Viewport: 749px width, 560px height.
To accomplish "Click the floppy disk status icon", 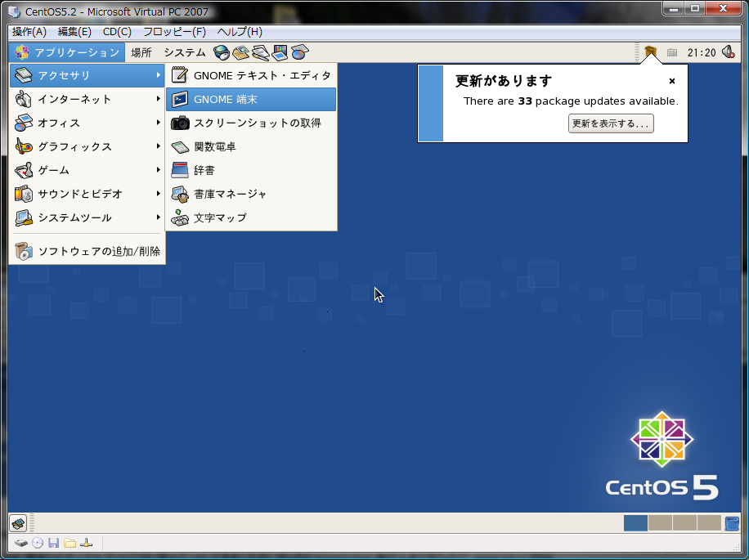I will [53, 544].
